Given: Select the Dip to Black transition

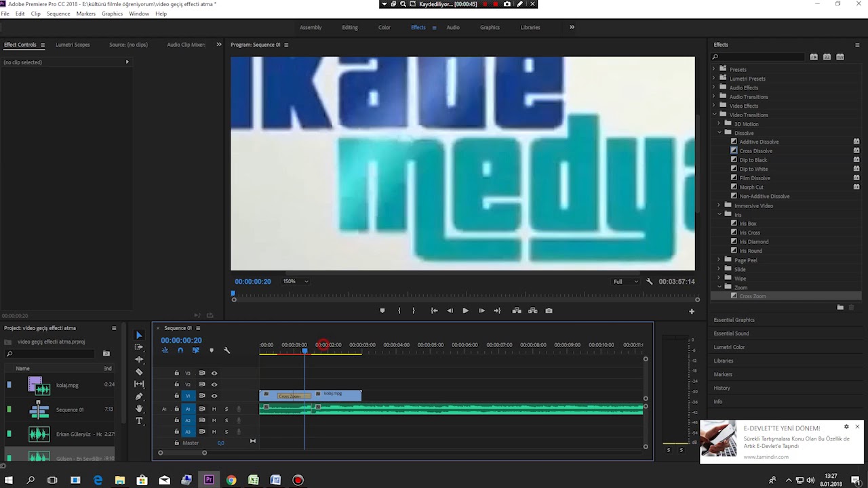Looking at the screenshot, I should pos(753,160).
